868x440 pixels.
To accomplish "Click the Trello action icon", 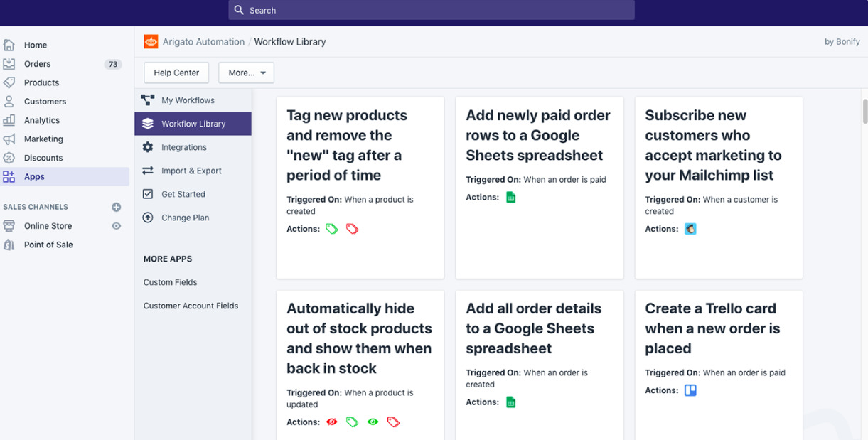I will (x=690, y=390).
